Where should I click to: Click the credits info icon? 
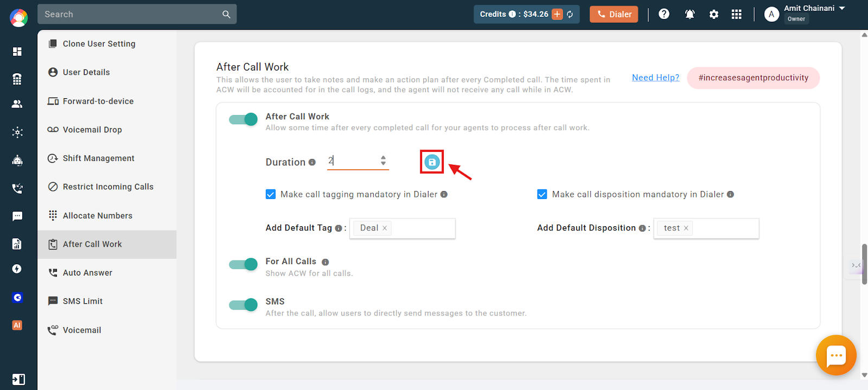(x=512, y=14)
